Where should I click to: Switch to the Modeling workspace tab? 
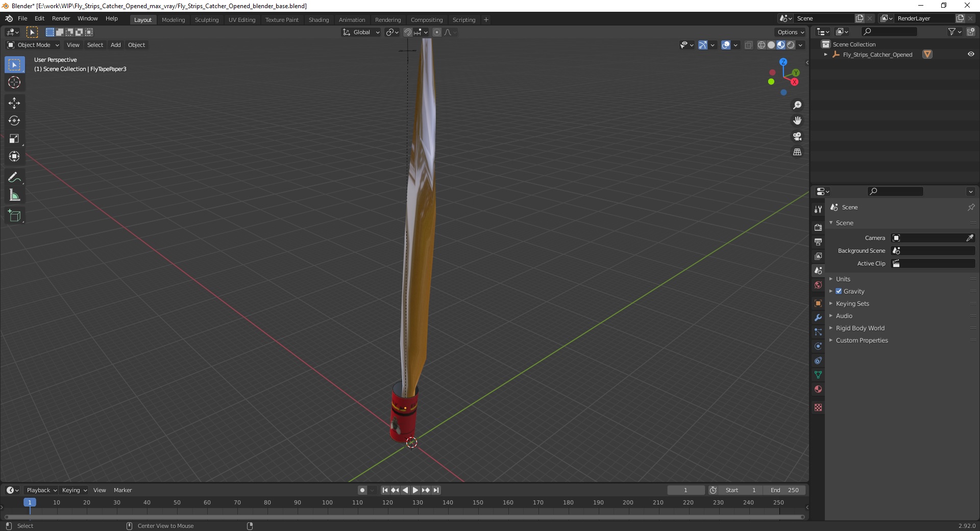point(173,20)
